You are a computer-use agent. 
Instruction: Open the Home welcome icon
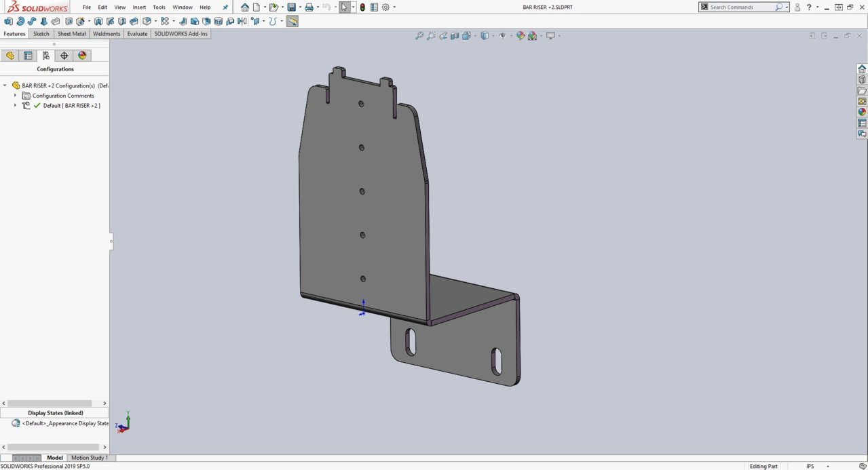click(x=245, y=7)
